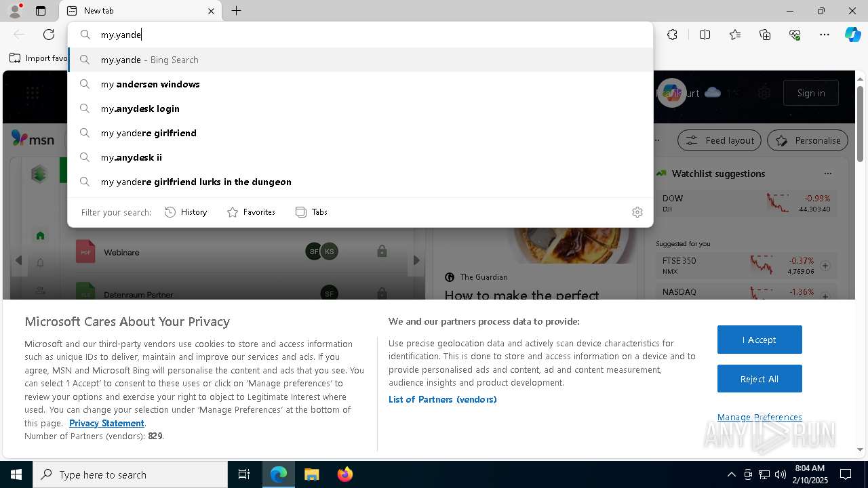This screenshot has height=488, width=868.
Task: Click the Refresh page icon
Action: 49,35
